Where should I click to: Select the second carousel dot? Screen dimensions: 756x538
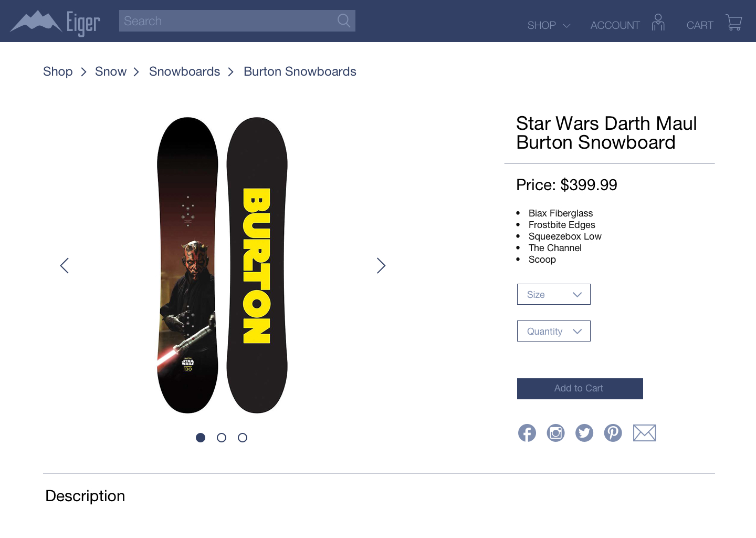[x=222, y=438]
